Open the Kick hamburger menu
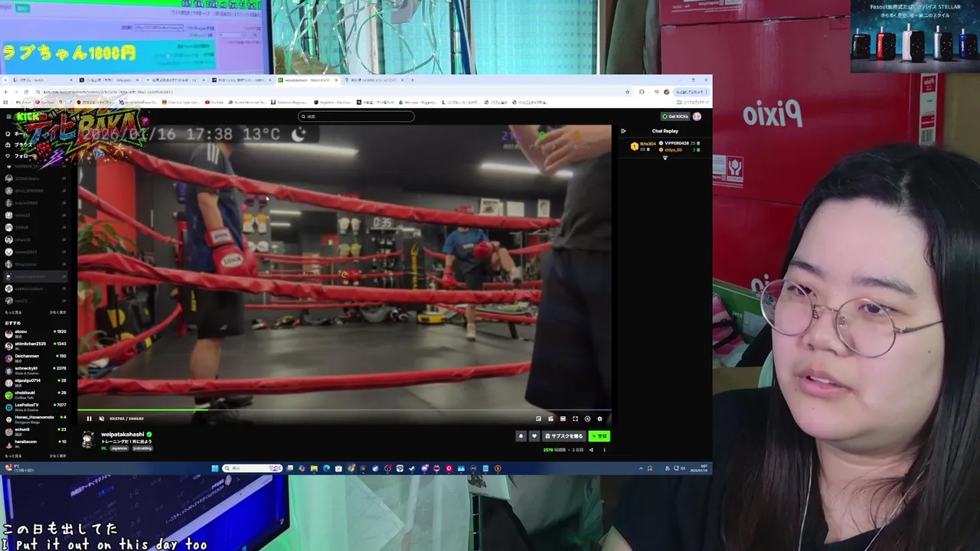This screenshot has height=551, width=980. tap(8, 116)
